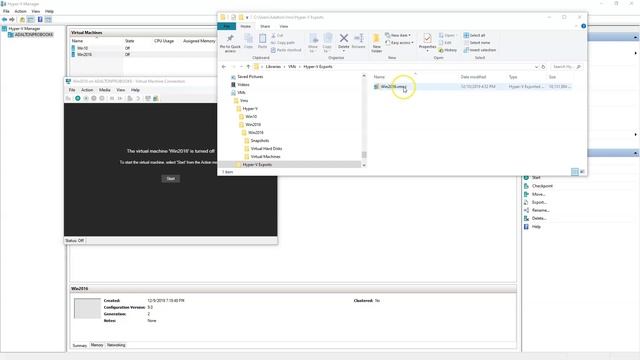Select the Explorer View tab
The height and width of the screenshot is (360, 640).
284,27
